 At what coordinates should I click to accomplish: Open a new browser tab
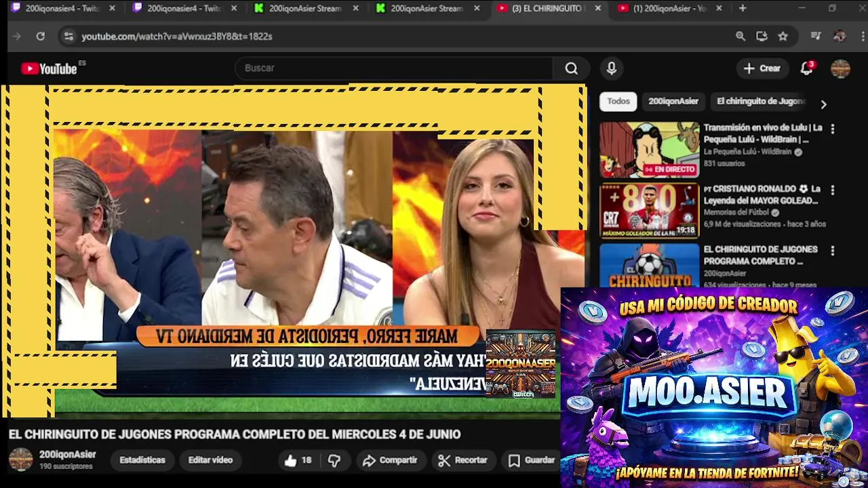tap(743, 8)
